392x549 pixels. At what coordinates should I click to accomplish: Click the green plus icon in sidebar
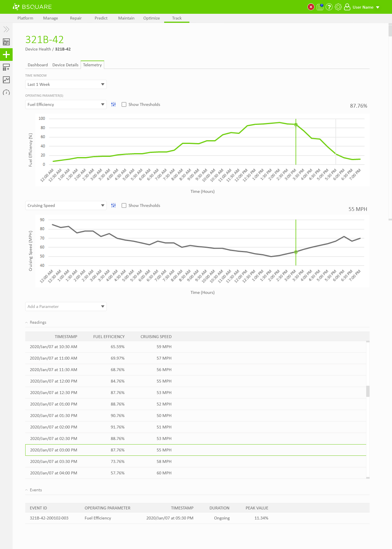coord(6,55)
